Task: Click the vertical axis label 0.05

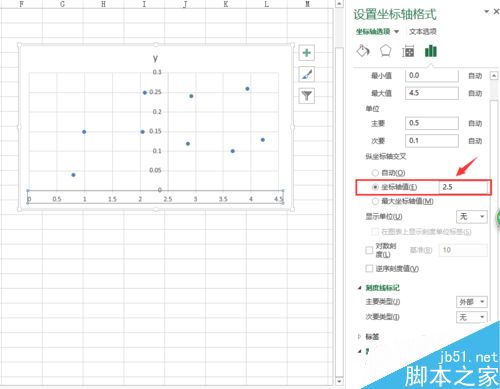Action: [155, 170]
